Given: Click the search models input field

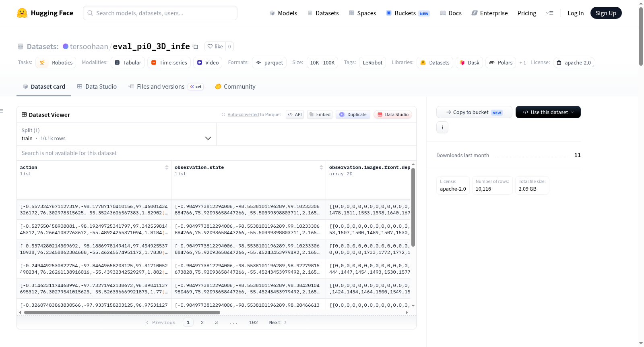Looking at the screenshot, I should 160,13.
